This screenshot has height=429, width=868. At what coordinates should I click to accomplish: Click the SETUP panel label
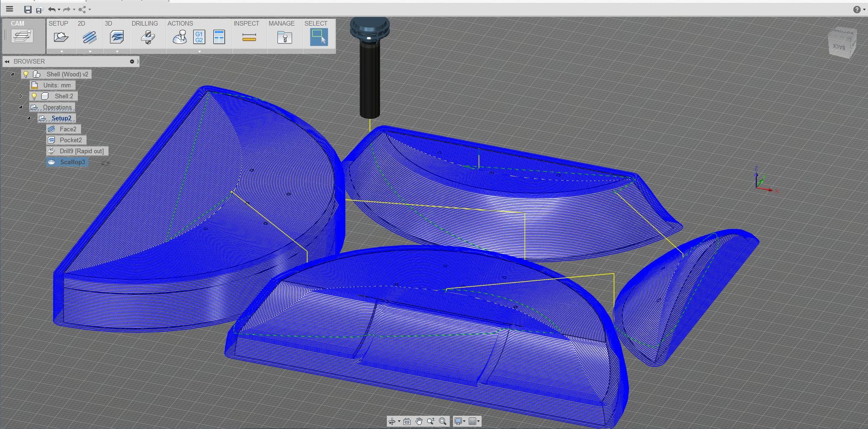click(x=58, y=23)
